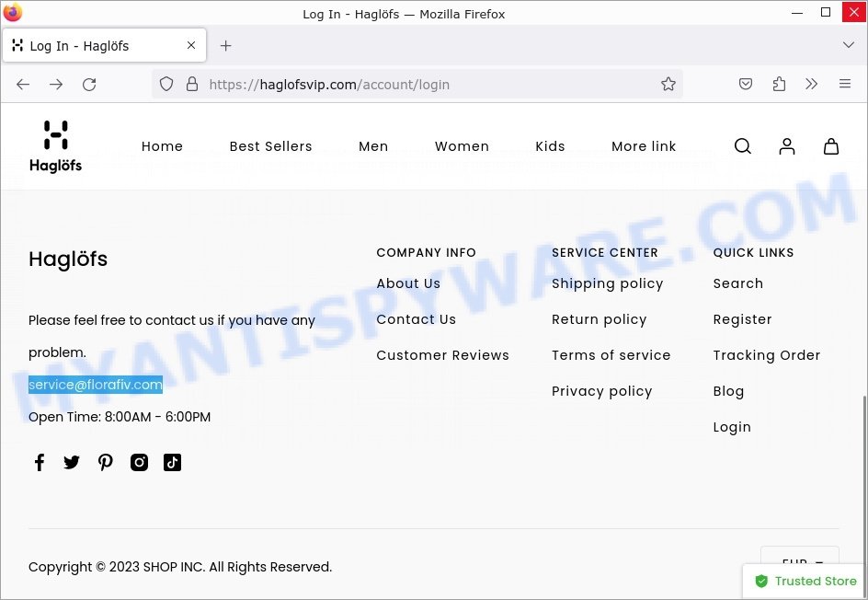This screenshot has width=868, height=600.
Task: Visit the Pinterest social icon
Action: point(105,462)
